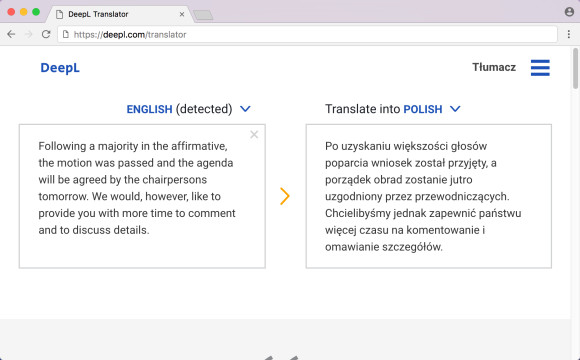This screenshot has height=360, width=580.
Task: Go forward with browser forward arrow
Action: pyautogui.click(x=28, y=34)
